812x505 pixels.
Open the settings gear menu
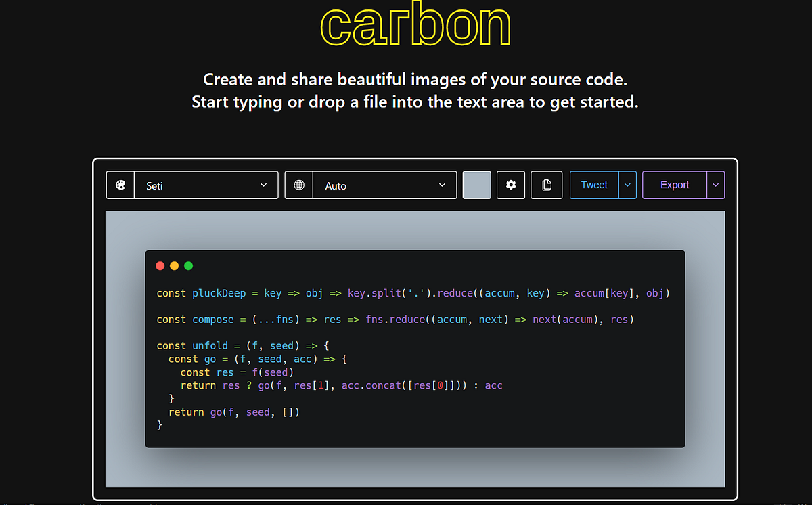click(511, 185)
